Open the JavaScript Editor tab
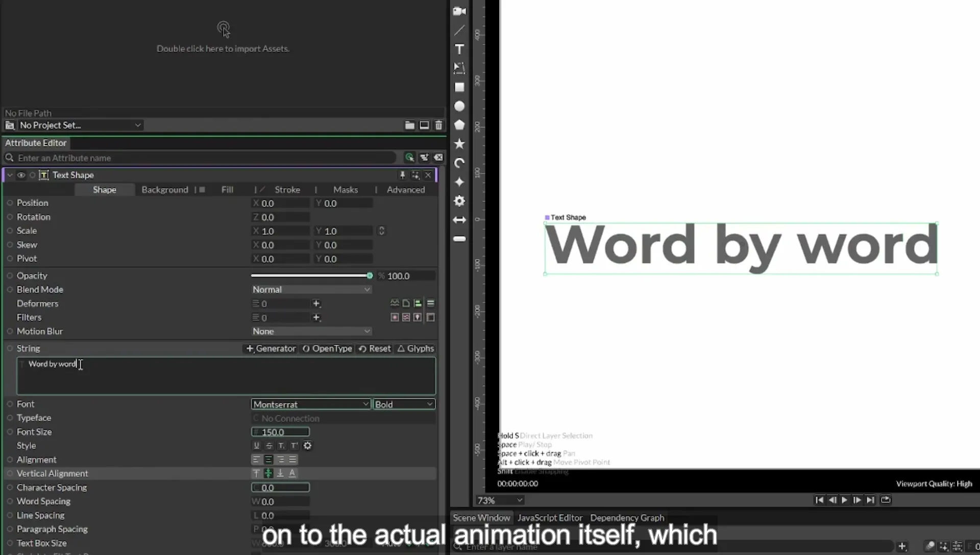 (x=550, y=518)
